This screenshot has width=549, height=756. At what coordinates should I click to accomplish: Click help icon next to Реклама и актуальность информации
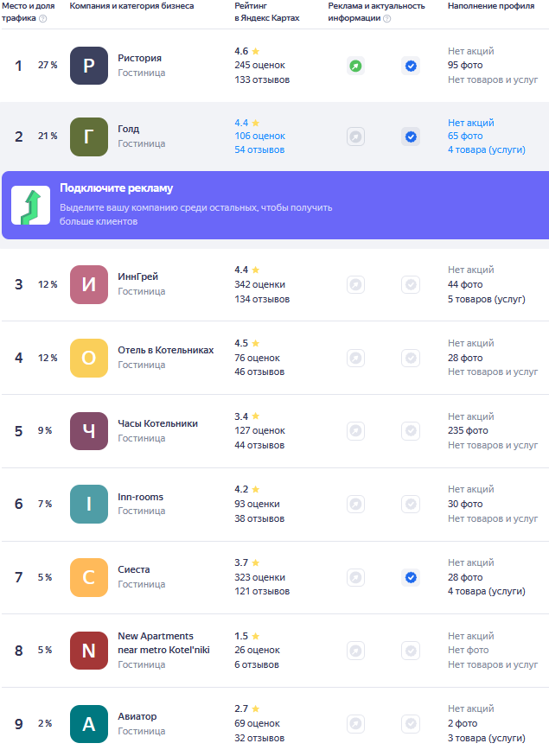coord(387,19)
